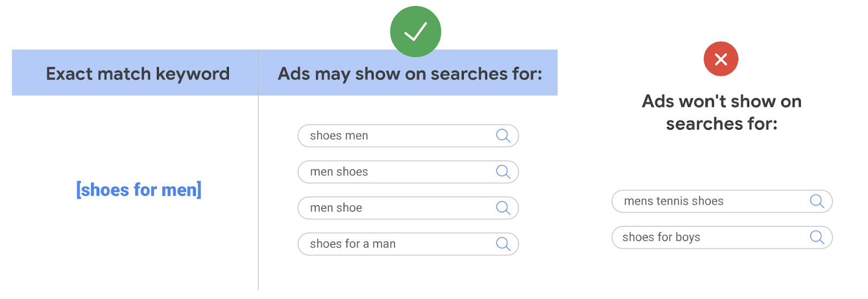Click the white checkmark inside green circle
The width and height of the screenshot is (868, 299).
[x=416, y=31]
